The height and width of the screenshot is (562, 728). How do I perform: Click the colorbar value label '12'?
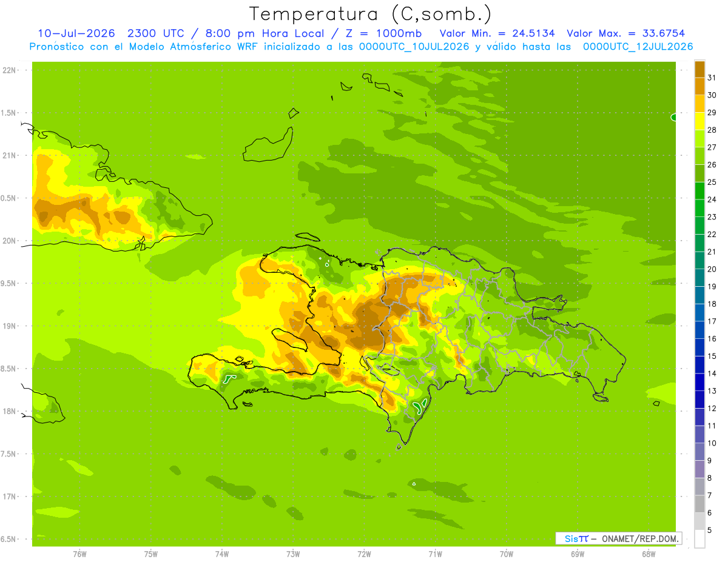point(712,408)
